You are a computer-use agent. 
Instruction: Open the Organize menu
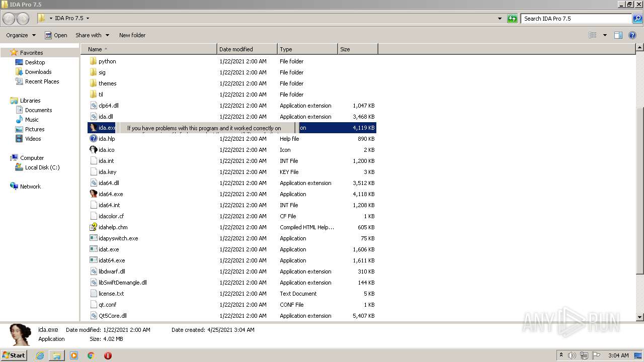coord(21,35)
